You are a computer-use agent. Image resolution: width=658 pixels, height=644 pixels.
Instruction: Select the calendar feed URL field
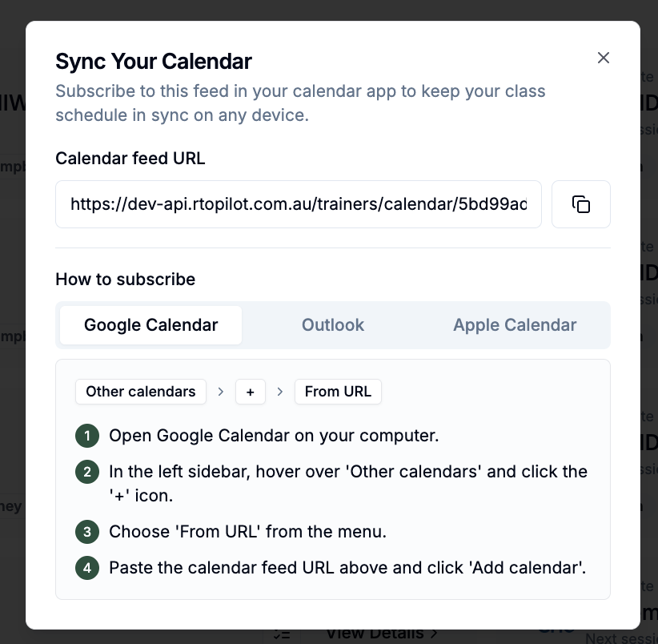coord(299,204)
